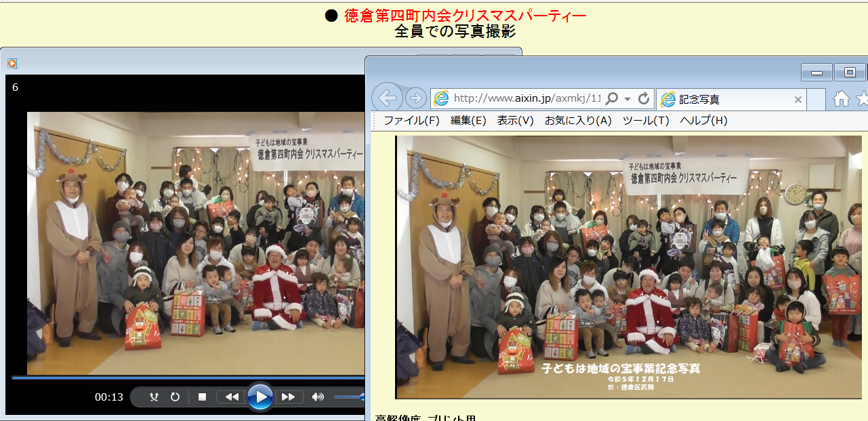
Task: Click the URL address field
Action: coord(522,99)
